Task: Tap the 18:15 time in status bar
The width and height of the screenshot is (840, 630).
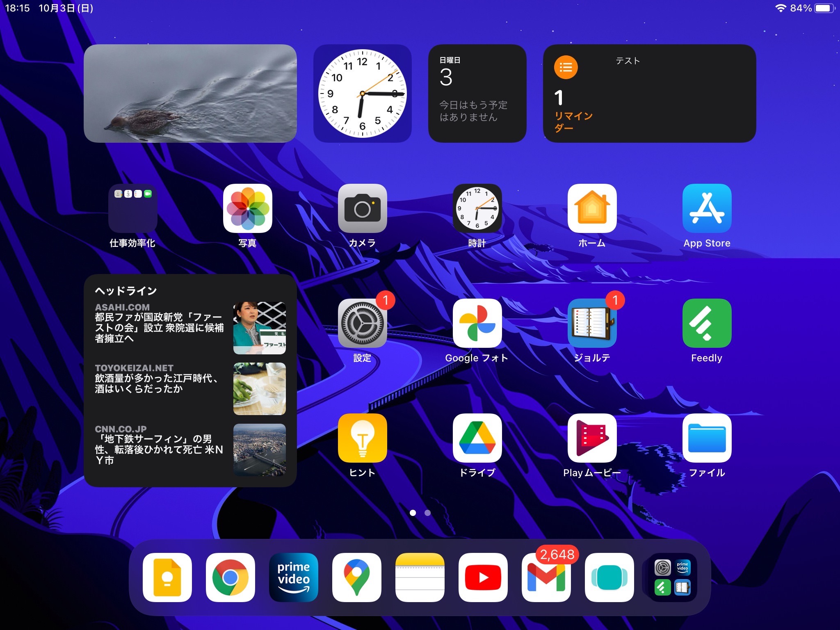Action: tap(17, 8)
